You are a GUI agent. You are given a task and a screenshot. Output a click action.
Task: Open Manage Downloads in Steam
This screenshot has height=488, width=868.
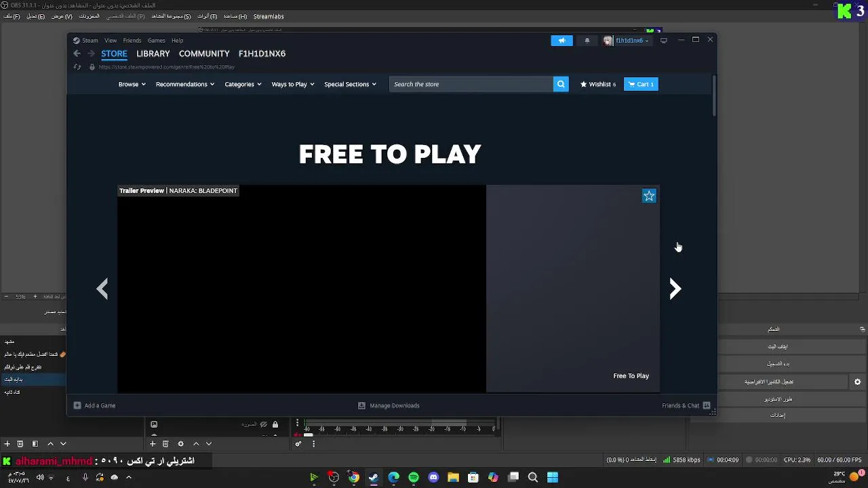(x=389, y=405)
